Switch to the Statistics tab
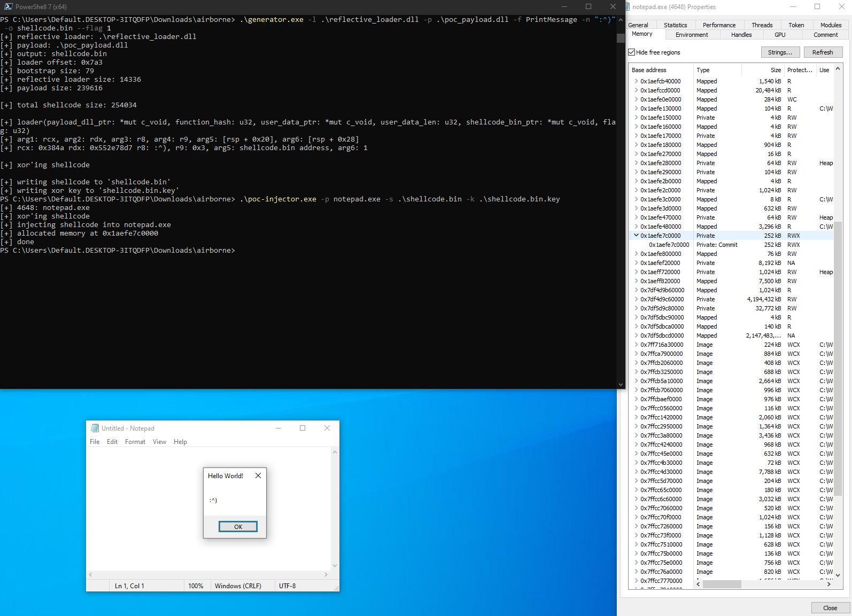Screen dimensions: 852x616 click(676, 25)
